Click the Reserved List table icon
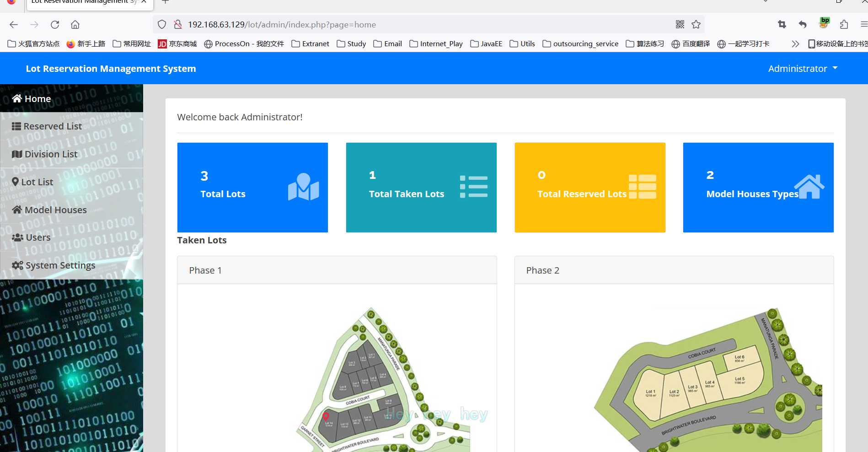 16,127
